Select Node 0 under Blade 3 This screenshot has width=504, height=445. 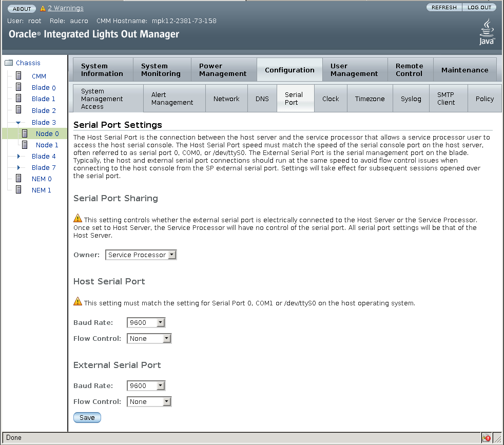pos(47,133)
